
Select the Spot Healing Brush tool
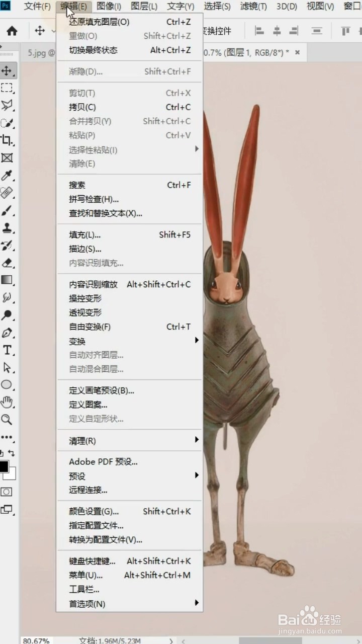(x=7, y=193)
